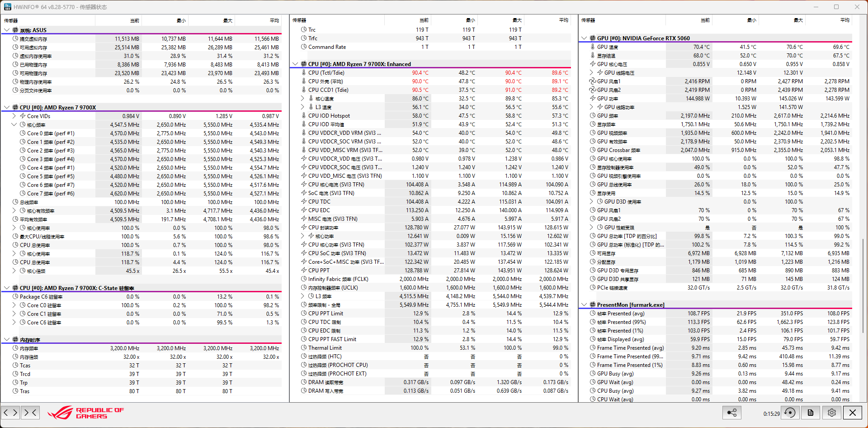Expand 核心温度 under the Enhanced CPU section
The height and width of the screenshot is (428, 868).
(303, 99)
